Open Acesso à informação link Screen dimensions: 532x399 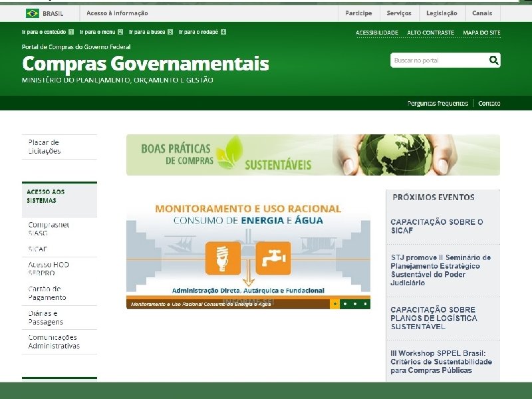pyautogui.click(x=117, y=13)
